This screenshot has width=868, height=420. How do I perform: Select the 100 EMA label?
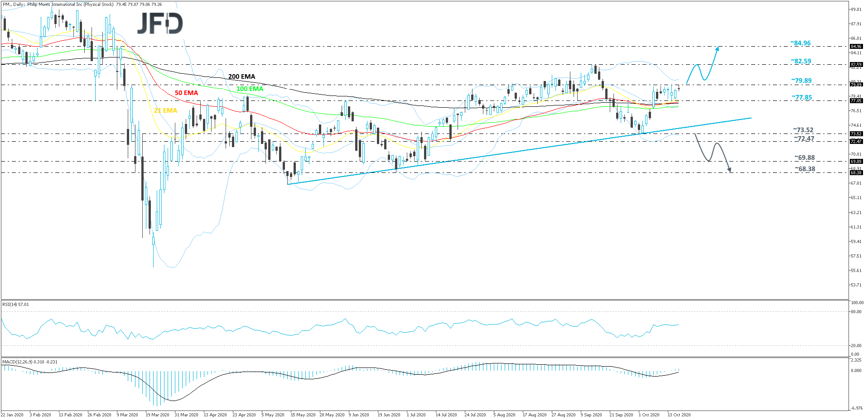coord(250,89)
